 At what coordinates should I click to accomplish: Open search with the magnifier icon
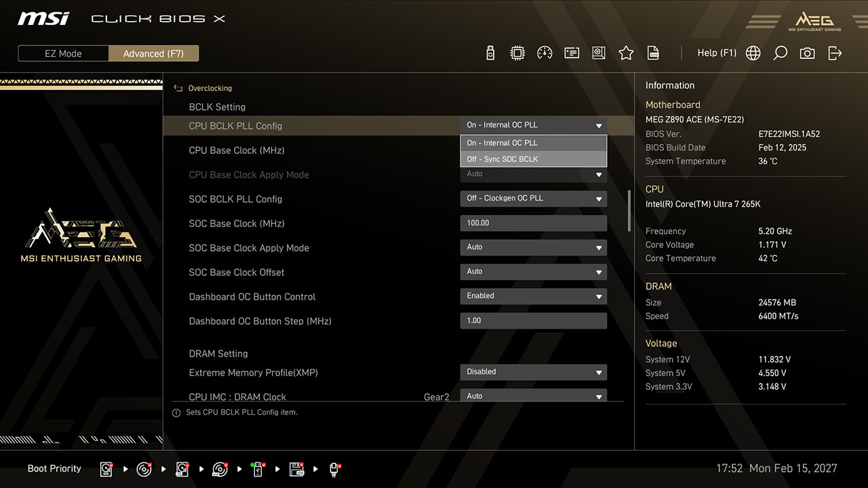tap(780, 53)
